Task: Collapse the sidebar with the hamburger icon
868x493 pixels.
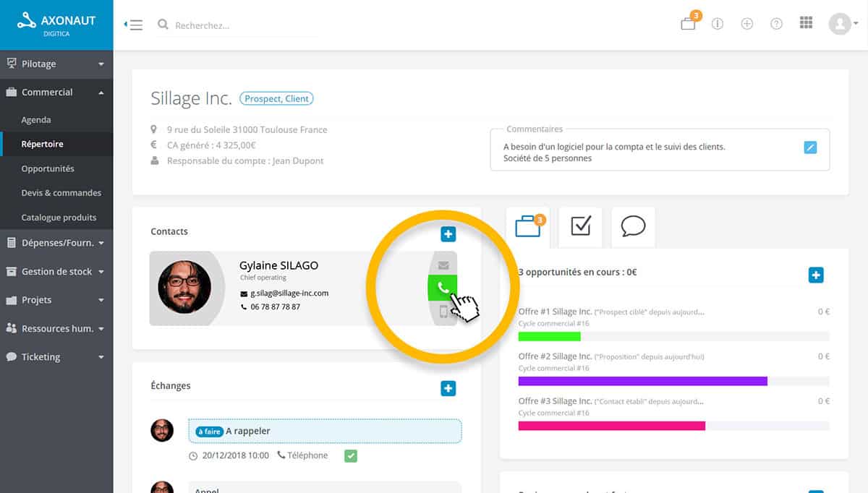Action: 134,25
